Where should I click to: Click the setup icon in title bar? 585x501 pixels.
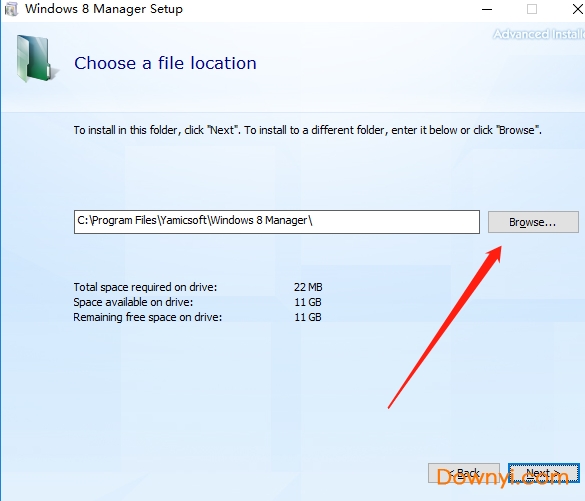(x=11, y=9)
